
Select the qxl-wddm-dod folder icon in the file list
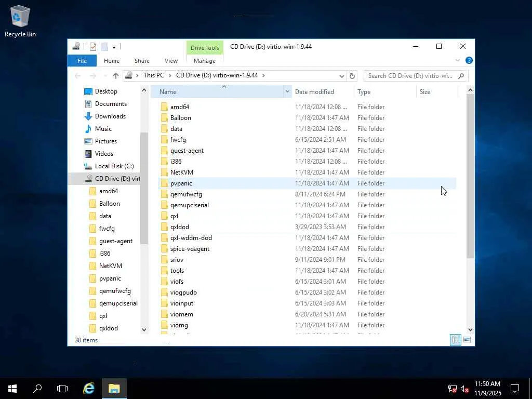pyautogui.click(x=164, y=238)
